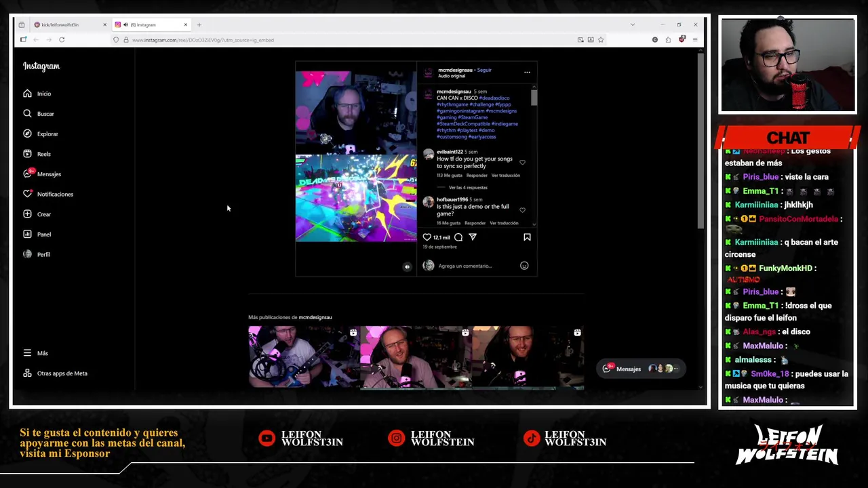Screen dimensions: 868x488
Task: Close the Instagram browser tab
Action: coord(185,25)
